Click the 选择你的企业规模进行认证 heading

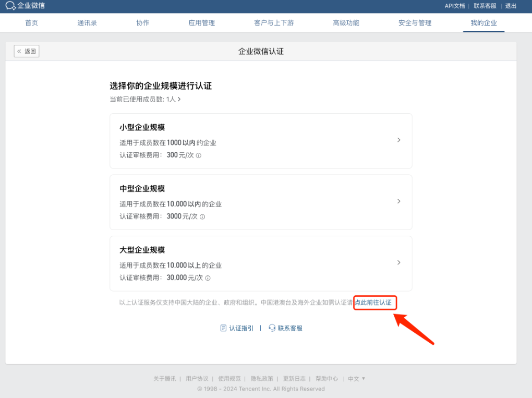point(161,86)
